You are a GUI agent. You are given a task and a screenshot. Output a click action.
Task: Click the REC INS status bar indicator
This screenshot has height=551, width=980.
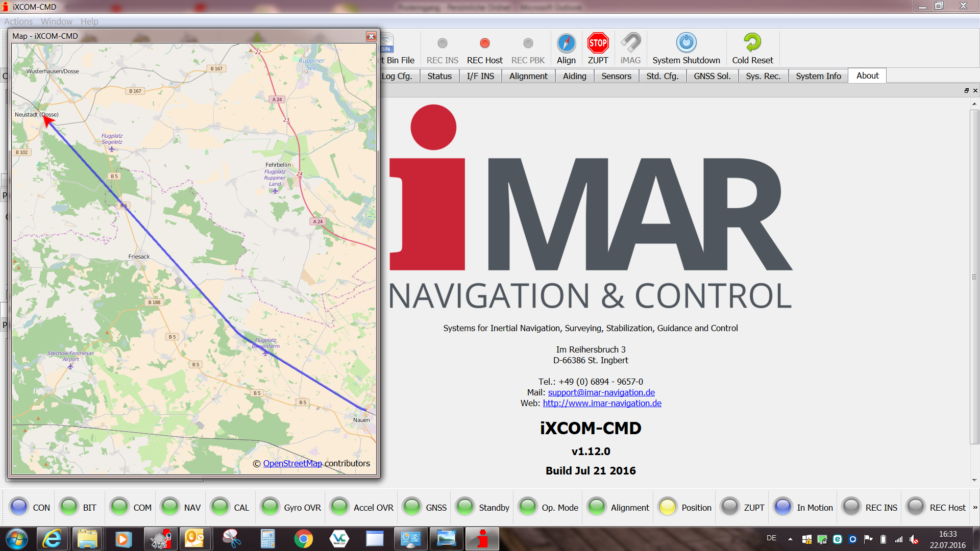(851, 507)
